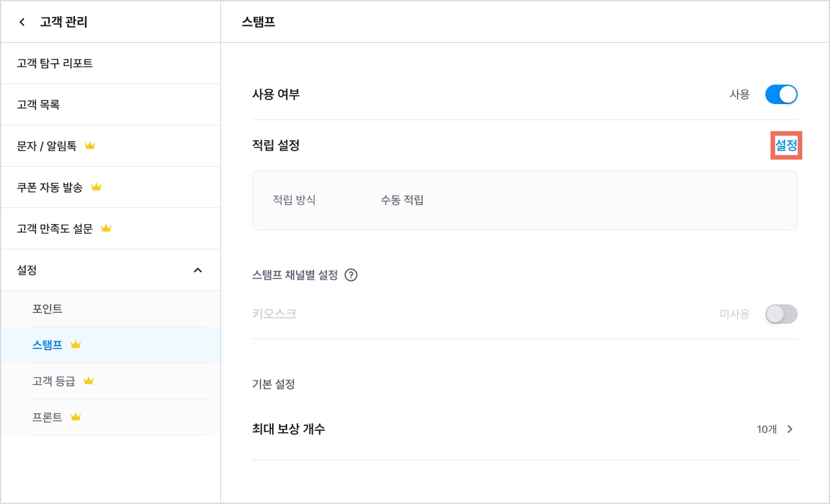Click the crown icon next to 쿠폰 자동 발송
The image size is (830, 504).
point(96,187)
